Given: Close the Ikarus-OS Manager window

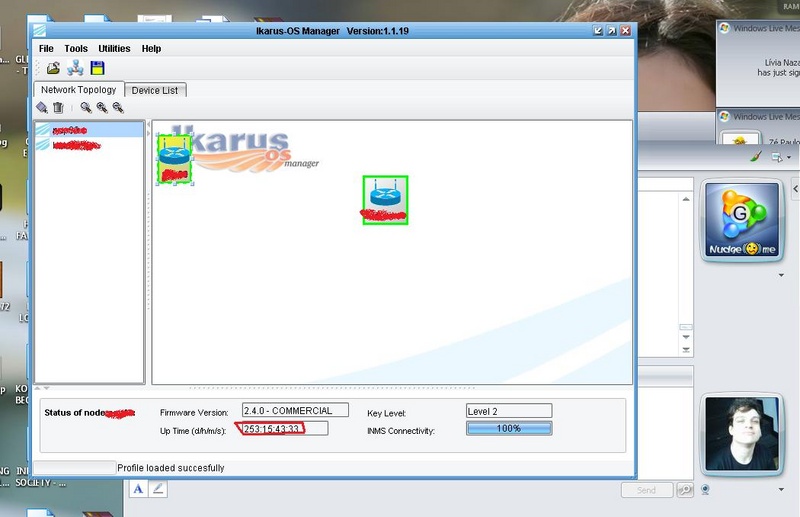Looking at the screenshot, I should [x=626, y=31].
